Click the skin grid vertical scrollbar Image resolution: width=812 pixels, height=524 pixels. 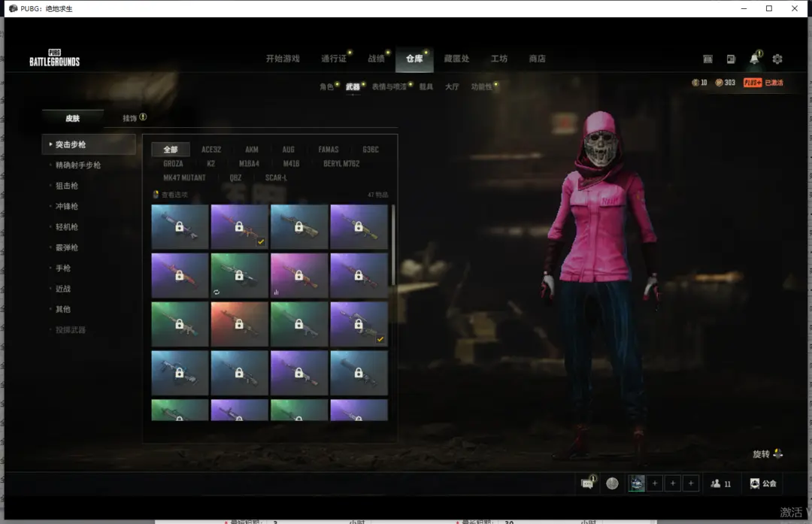393,245
